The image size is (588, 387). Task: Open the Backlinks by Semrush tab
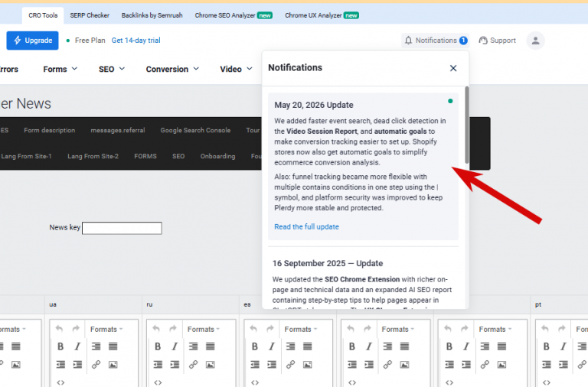(x=152, y=15)
